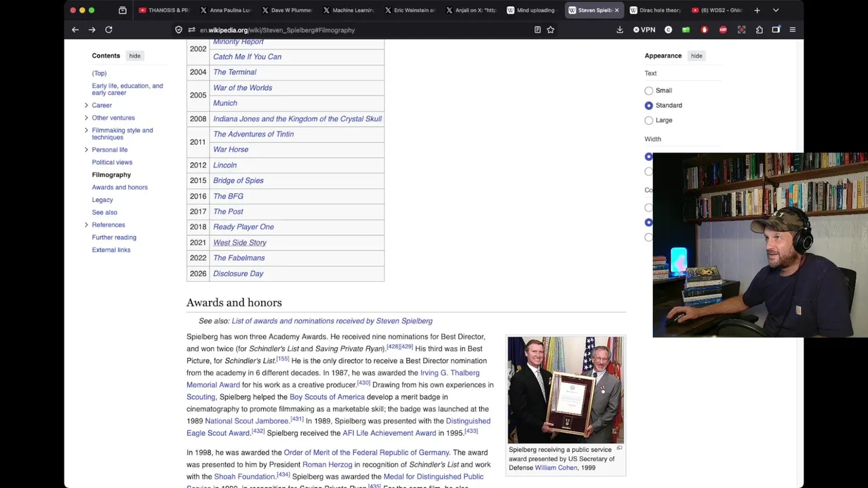Hide the Appearance panel

696,56
